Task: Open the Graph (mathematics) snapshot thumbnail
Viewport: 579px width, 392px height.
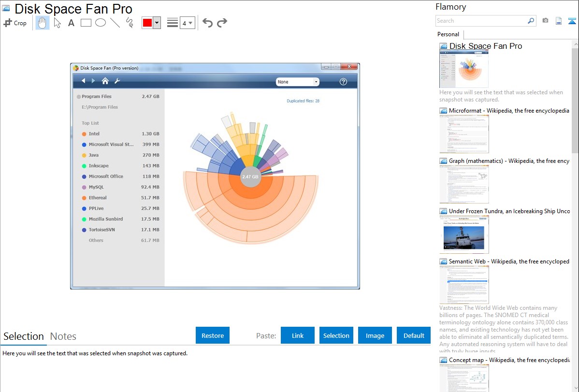Action: 464,184
